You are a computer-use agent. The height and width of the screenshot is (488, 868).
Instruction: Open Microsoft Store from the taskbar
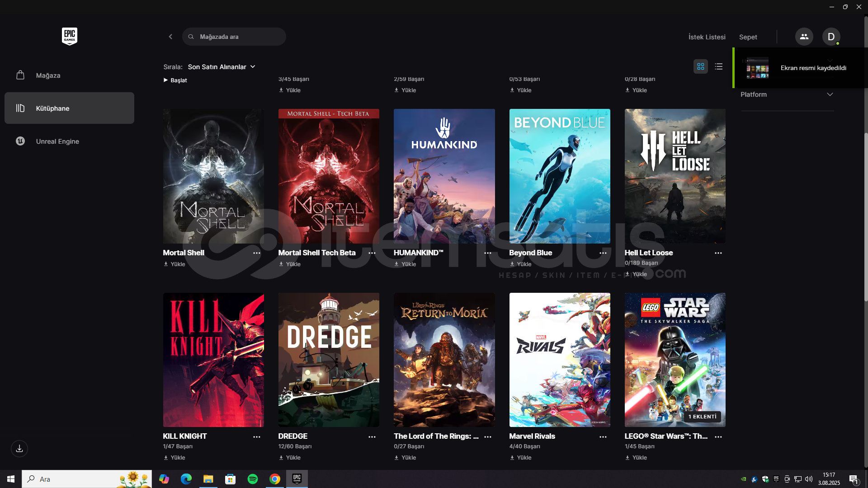230,479
